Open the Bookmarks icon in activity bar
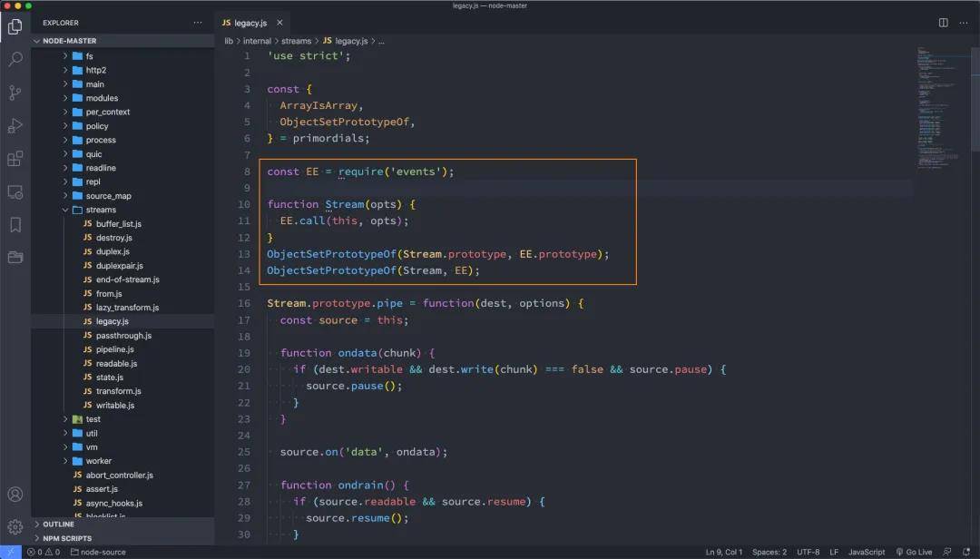This screenshot has width=980, height=559. point(15,224)
